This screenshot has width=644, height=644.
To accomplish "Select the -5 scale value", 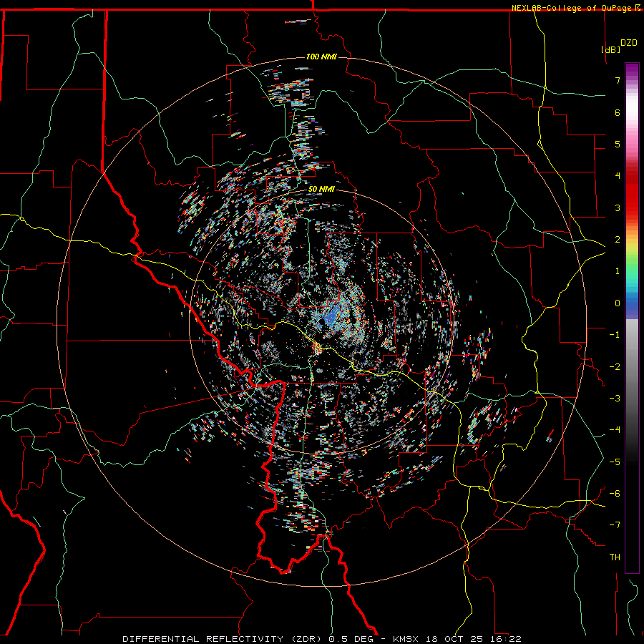I will 615,462.
